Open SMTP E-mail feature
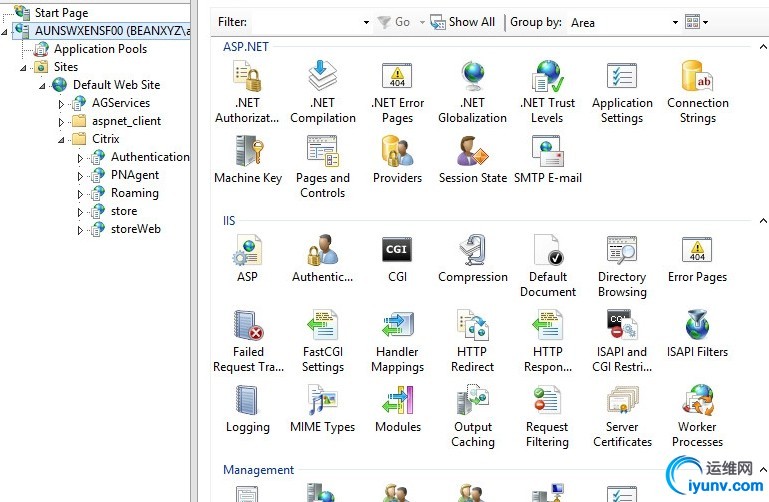769x502 pixels. 548,159
